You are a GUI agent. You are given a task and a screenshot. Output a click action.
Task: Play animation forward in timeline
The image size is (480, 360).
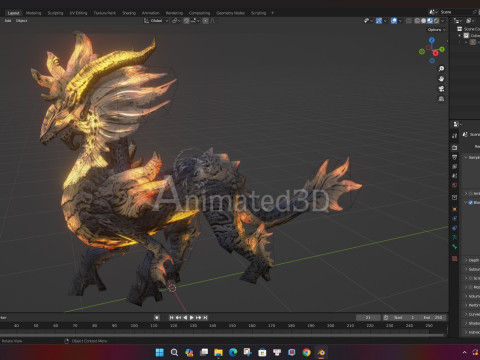(x=192, y=318)
